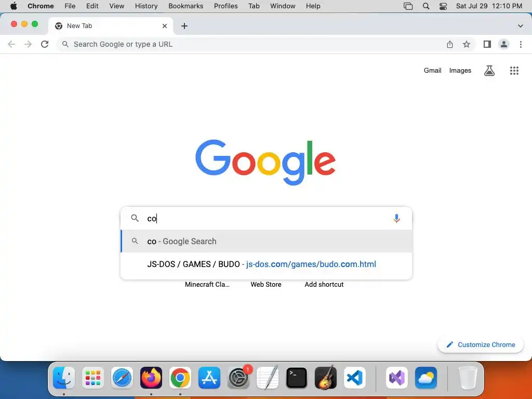The image size is (532, 399).
Task: Open Terminal from the Dock
Action: (x=297, y=378)
